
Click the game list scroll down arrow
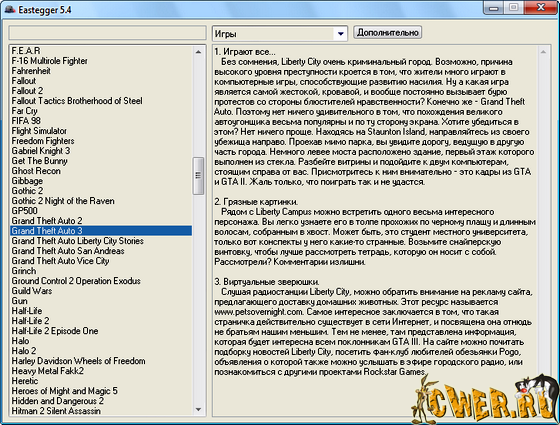point(199,410)
